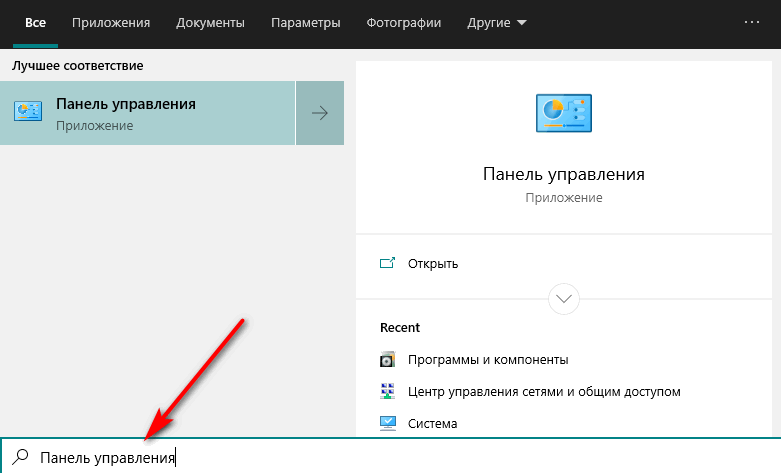Open Центр управления сетями и общим доступом
Viewport: 781px width, 473px height.
[x=544, y=392]
